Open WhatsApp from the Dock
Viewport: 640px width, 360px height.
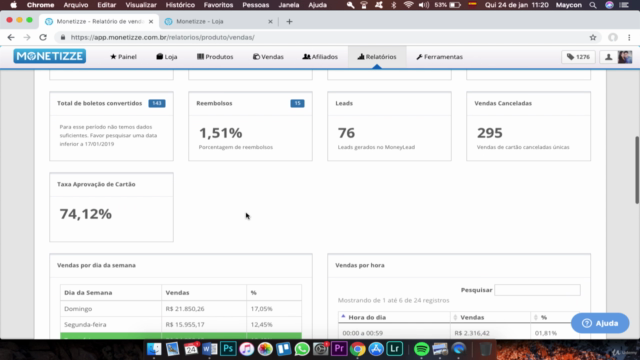pyautogui.click(x=302, y=349)
